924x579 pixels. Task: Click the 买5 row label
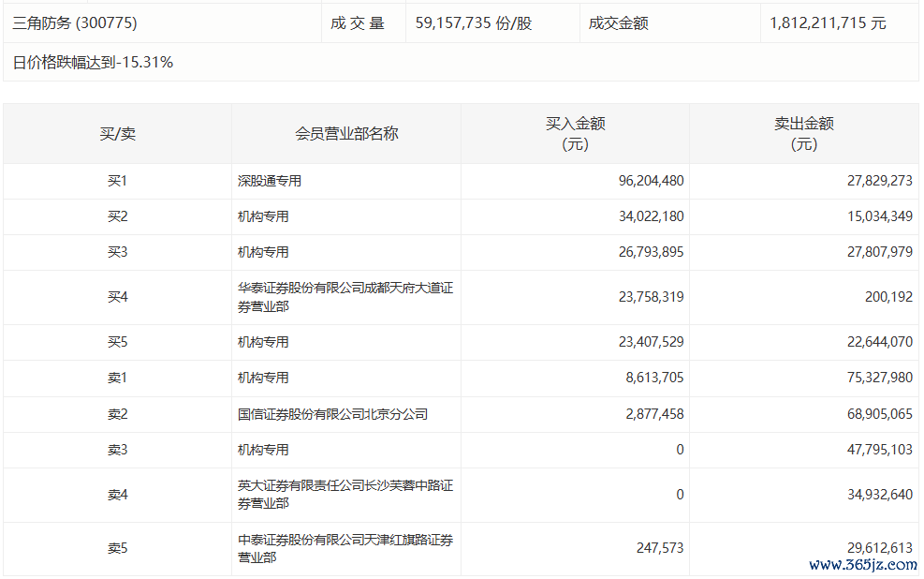117,342
